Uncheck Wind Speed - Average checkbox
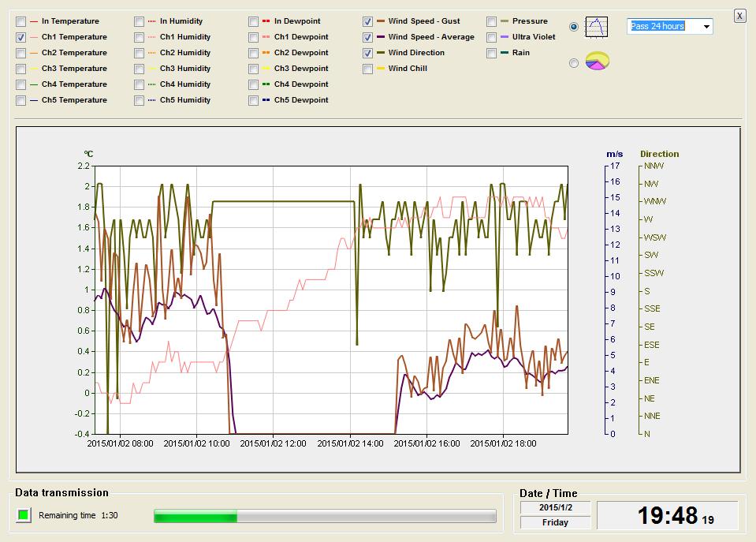The width and height of the screenshot is (756, 542). pos(368,37)
